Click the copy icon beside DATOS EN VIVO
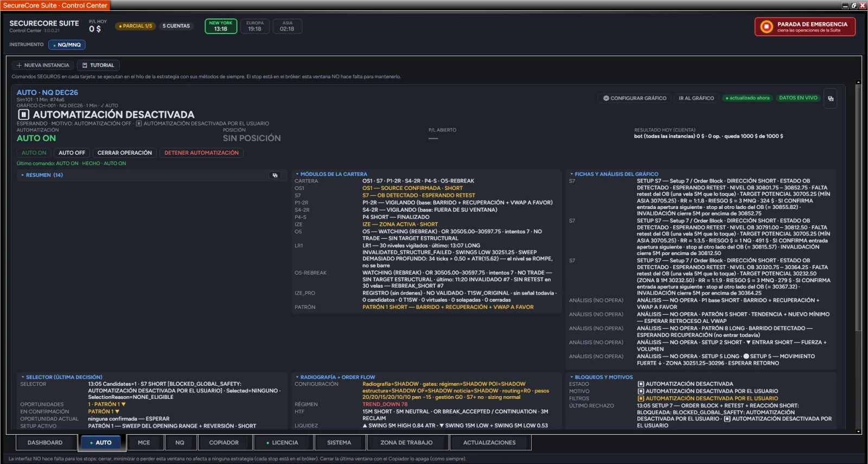Viewport: 868px width, 464px height. click(830, 99)
